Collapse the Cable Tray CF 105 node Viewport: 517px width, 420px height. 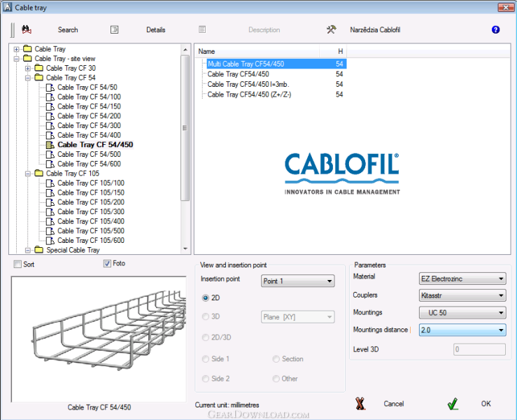coord(28,174)
